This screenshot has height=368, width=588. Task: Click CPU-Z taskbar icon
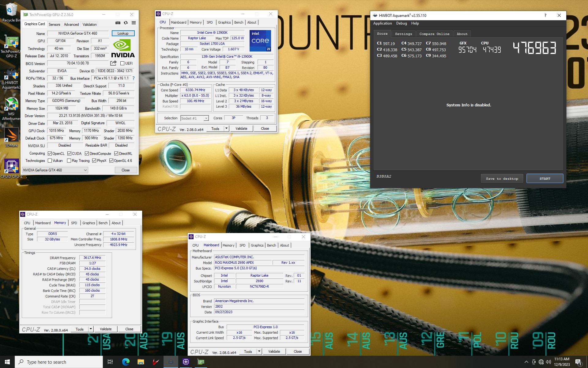186,362
